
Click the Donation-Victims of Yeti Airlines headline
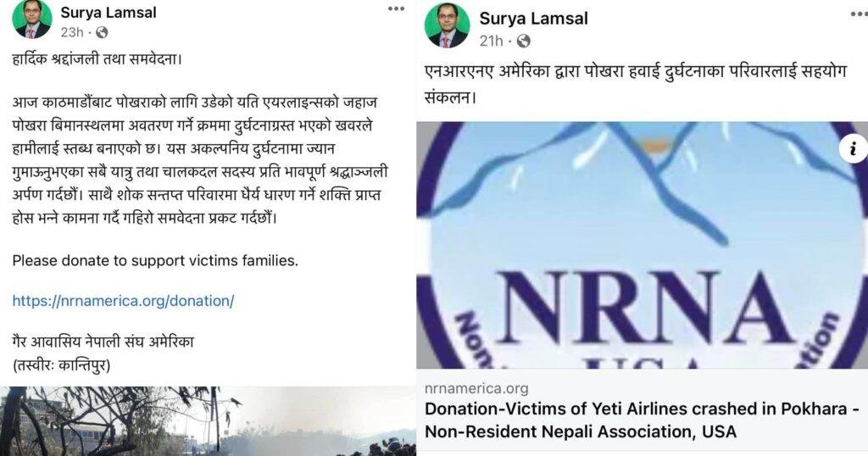pyautogui.click(x=642, y=420)
